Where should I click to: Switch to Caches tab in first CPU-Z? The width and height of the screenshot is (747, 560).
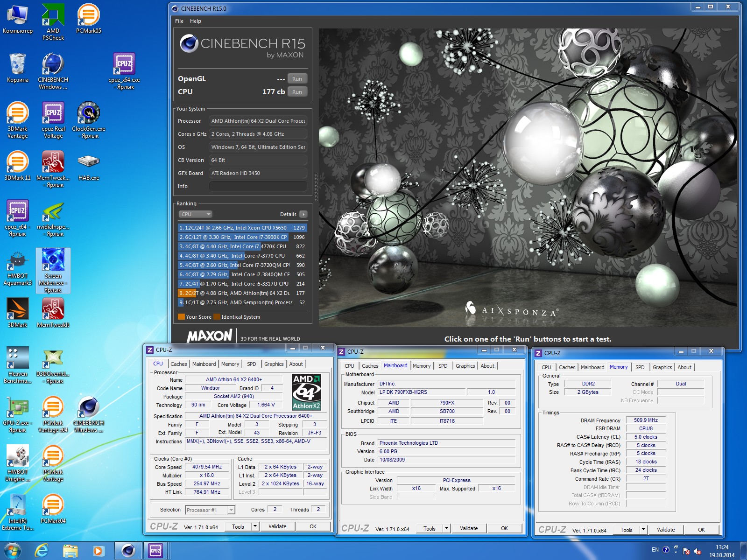coord(179,364)
